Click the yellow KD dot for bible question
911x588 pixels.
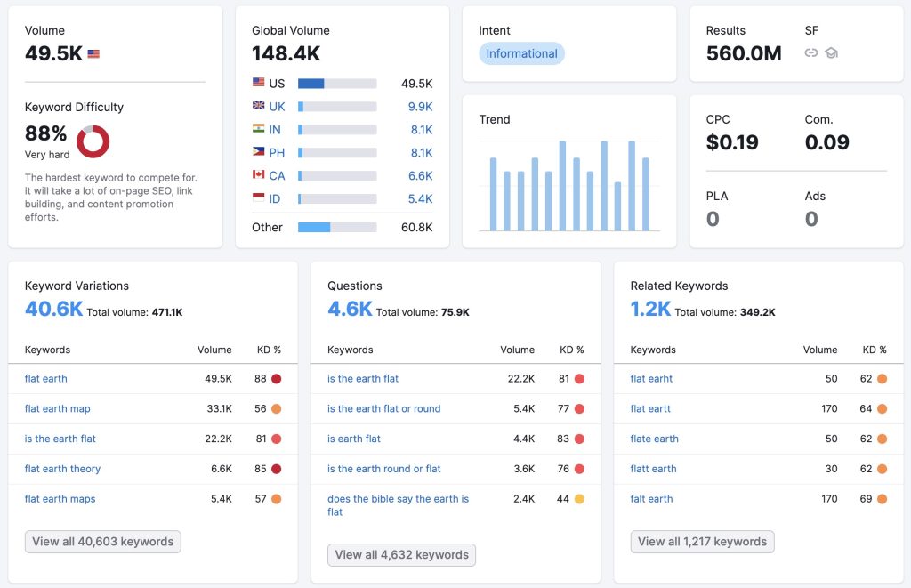pyautogui.click(x=579, y=499)
